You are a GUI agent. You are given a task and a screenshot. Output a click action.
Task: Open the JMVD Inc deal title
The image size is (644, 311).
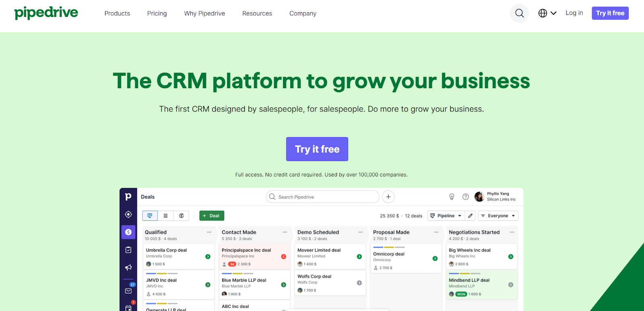coord(161,280)
